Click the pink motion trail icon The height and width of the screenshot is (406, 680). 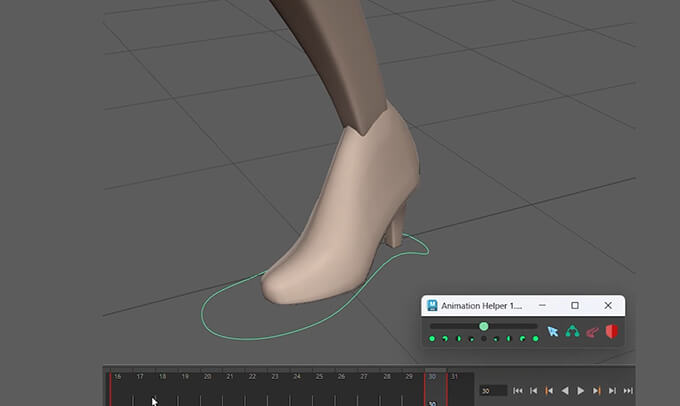592,331
